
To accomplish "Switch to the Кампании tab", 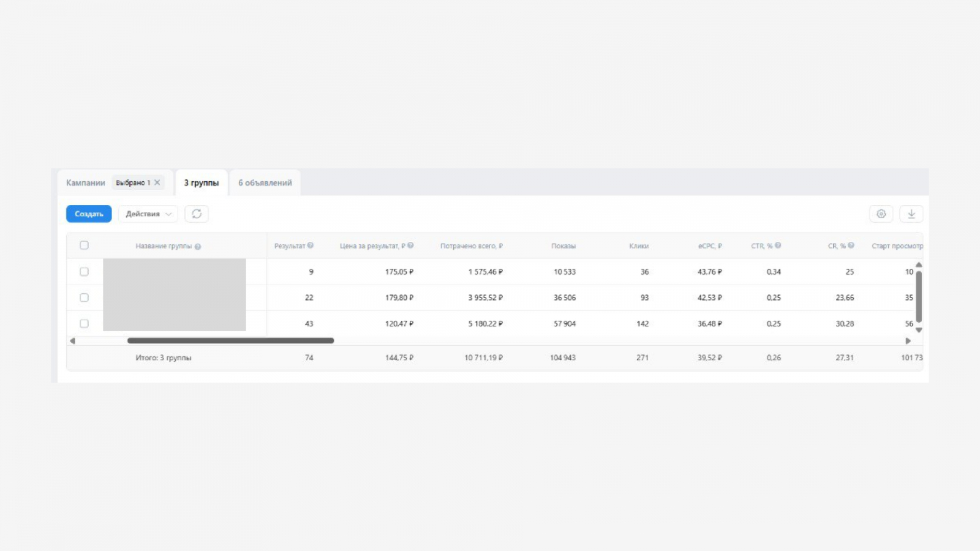I will click(x=86, y=183).
